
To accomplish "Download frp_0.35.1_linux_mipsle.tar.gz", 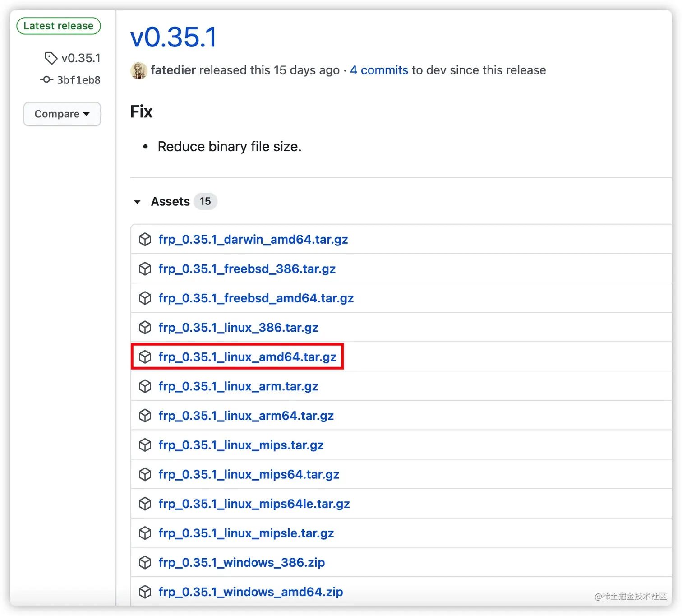I will [246, 533].
